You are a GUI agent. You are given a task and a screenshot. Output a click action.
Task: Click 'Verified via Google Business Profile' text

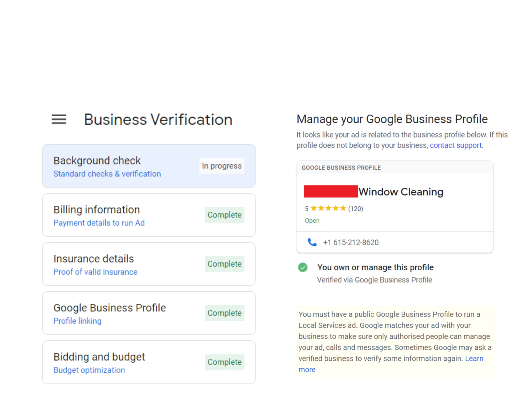tap(375, 280)
